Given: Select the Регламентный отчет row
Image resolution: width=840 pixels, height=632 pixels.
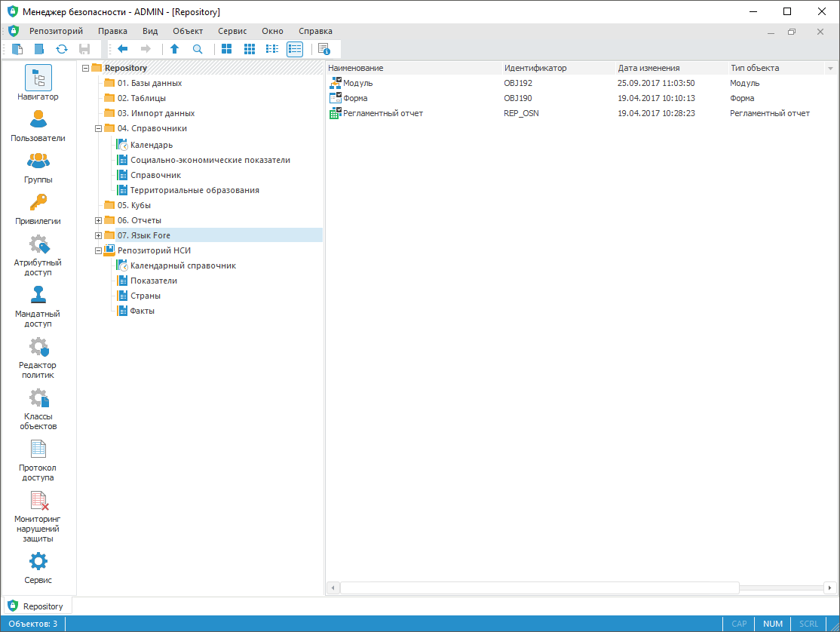Looking at the screenshot, I should tap(382, 113).
